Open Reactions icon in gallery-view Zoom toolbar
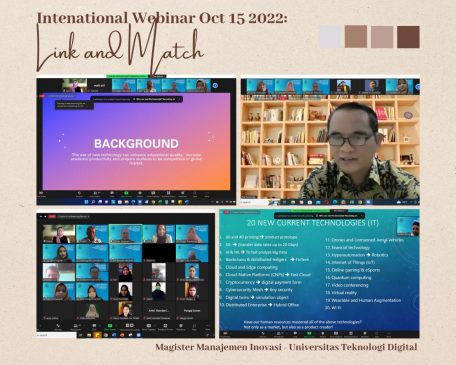 click(x=181, y=326)
